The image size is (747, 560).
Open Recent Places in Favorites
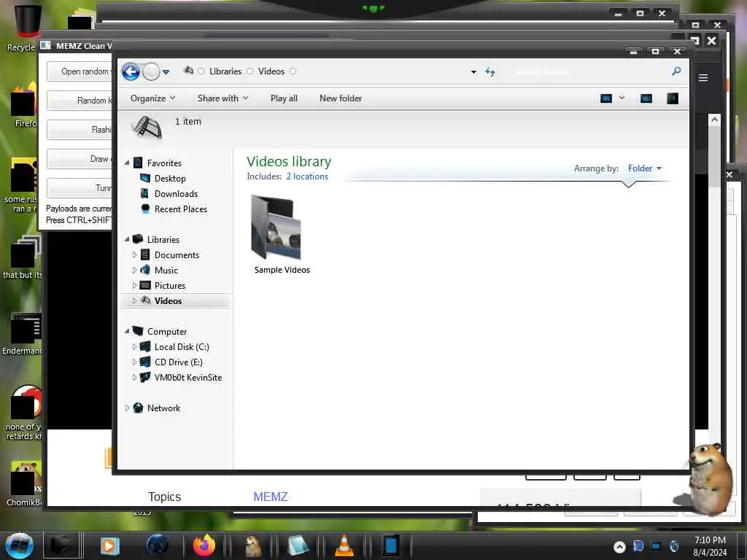pyautogui.click(x=181, y=209)
